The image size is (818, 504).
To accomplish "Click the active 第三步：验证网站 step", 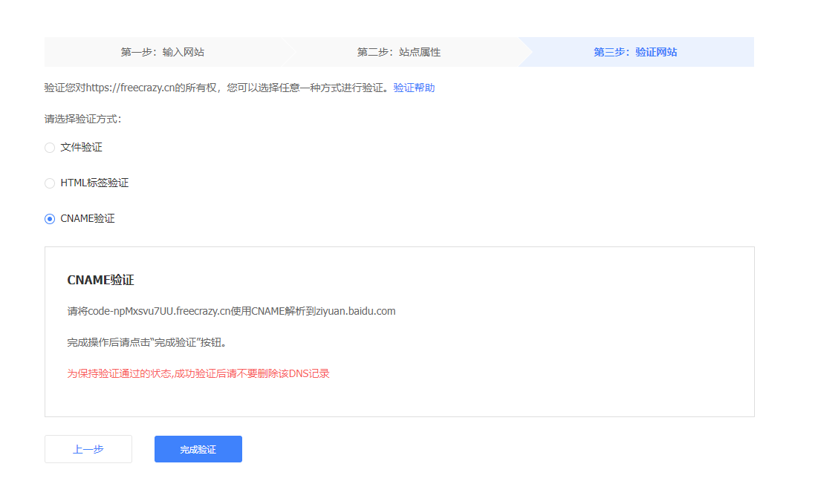I will [x=635, y=53].
